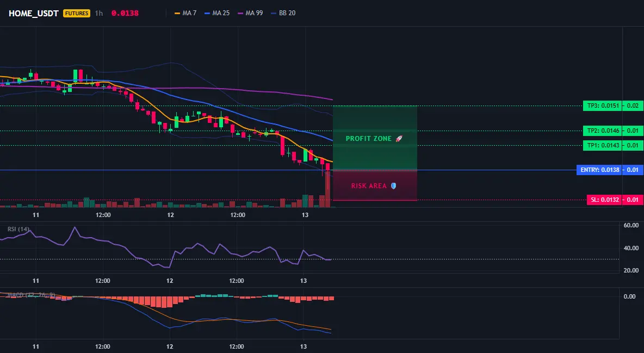Click the RISK AREA text
This screenshot has height=353, width=644.
[x=369, y=185]
